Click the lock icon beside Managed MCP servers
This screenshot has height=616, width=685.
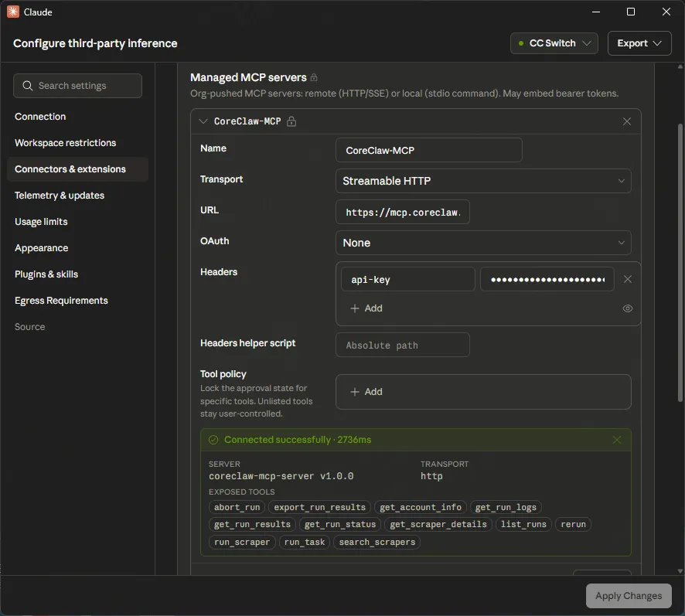coord(314,78)
